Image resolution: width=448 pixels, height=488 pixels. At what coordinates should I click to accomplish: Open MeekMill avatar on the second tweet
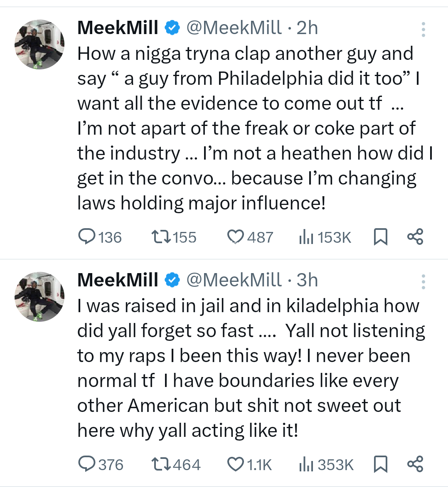pos(39,296)
